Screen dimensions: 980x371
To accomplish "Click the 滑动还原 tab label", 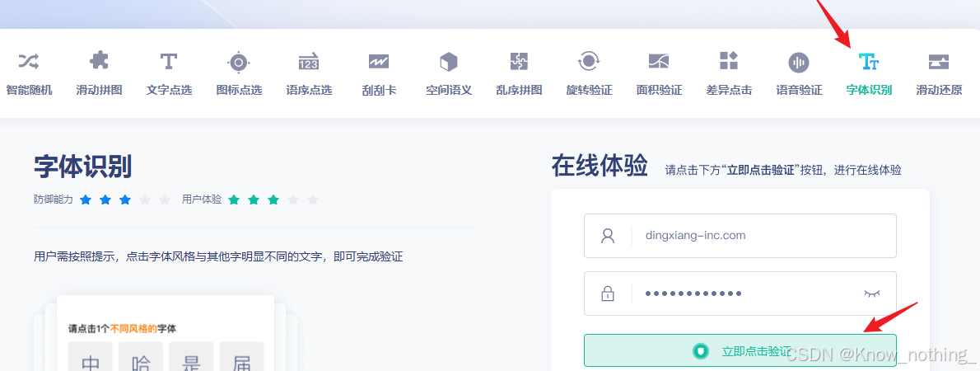I will [939, 90].
